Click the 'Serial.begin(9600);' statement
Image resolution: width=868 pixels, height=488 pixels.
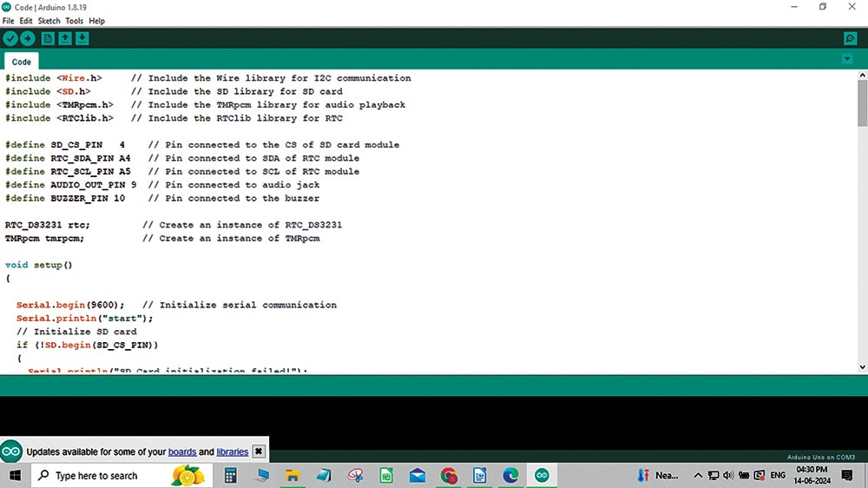pos(70,305)
